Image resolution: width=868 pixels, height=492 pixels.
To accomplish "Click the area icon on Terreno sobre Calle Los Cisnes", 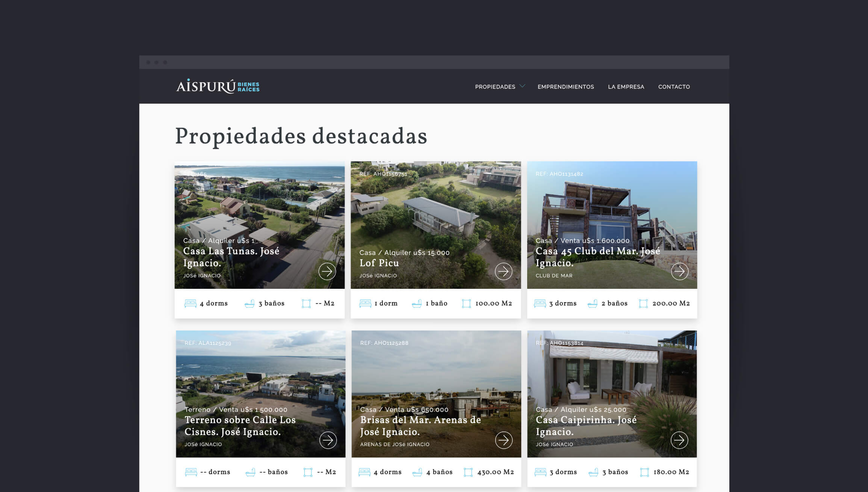I will pyautogui.click(x=308, y=472).
